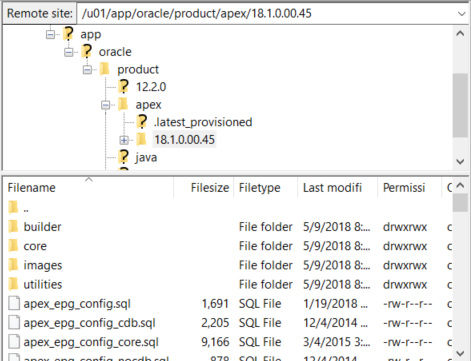Click the File folder type of images row
The height and width of the screenshot is (361, 471).
click(266, 266)
